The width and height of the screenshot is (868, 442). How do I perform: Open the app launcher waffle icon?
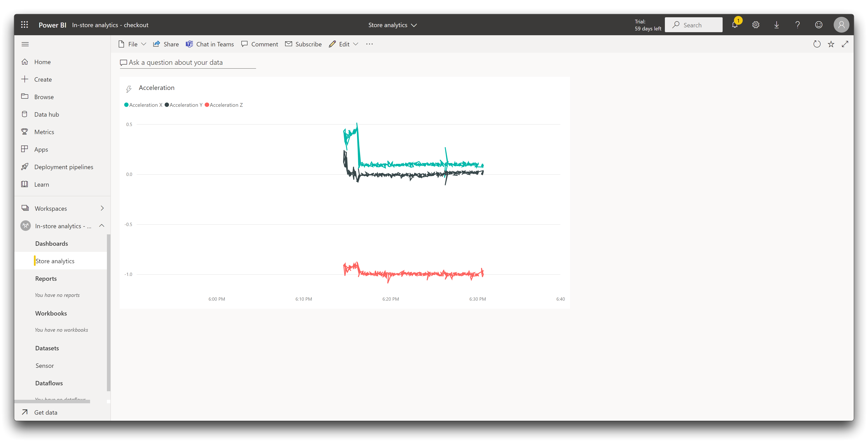coord(25,25)
